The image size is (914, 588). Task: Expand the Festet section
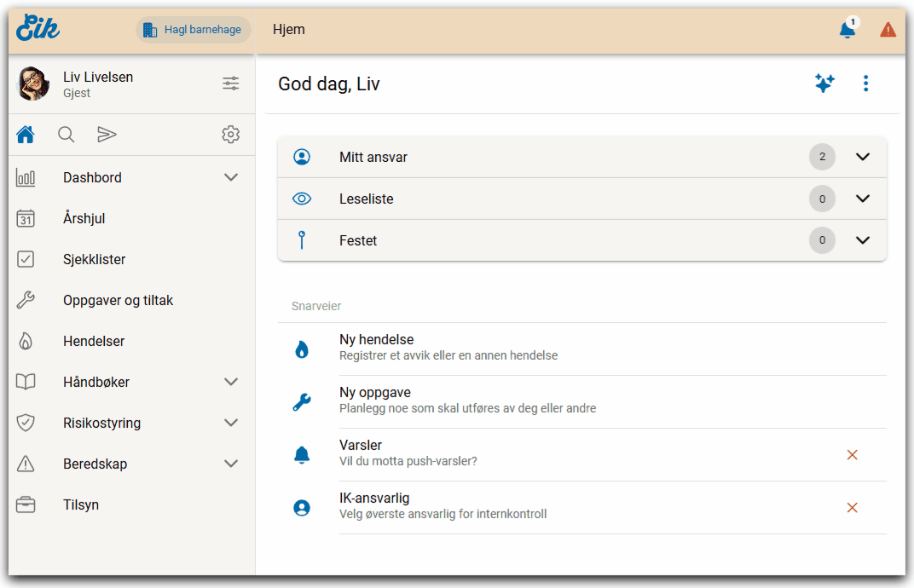(862, 240)
